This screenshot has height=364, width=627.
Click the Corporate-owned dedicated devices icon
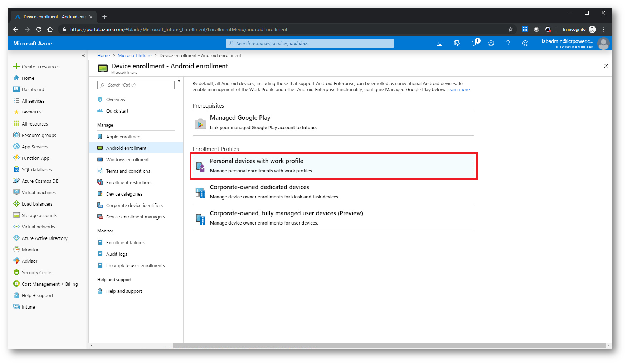pyautogui.click(x=200, y=193)
